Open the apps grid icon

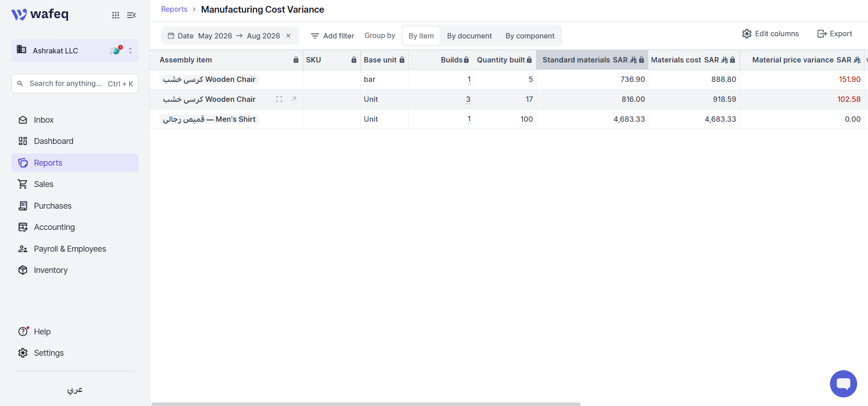click(115, 15)
